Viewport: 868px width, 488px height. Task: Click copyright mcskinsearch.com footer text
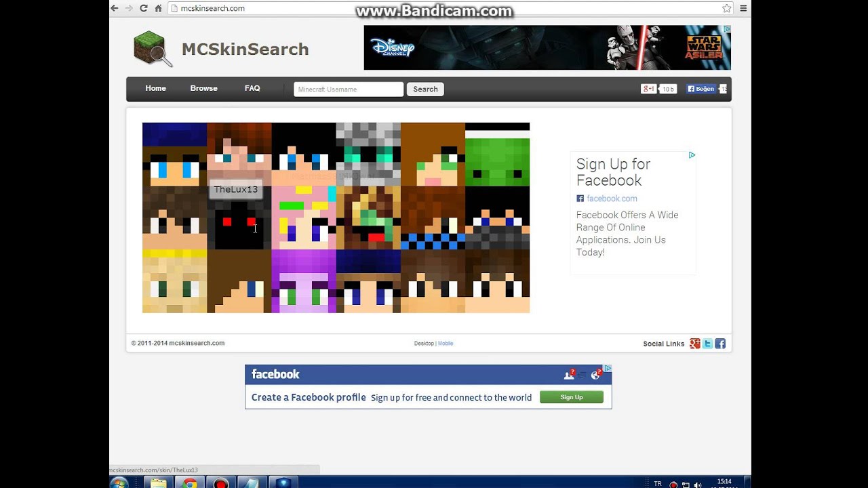pyautogui.click(x=178, y=343)
